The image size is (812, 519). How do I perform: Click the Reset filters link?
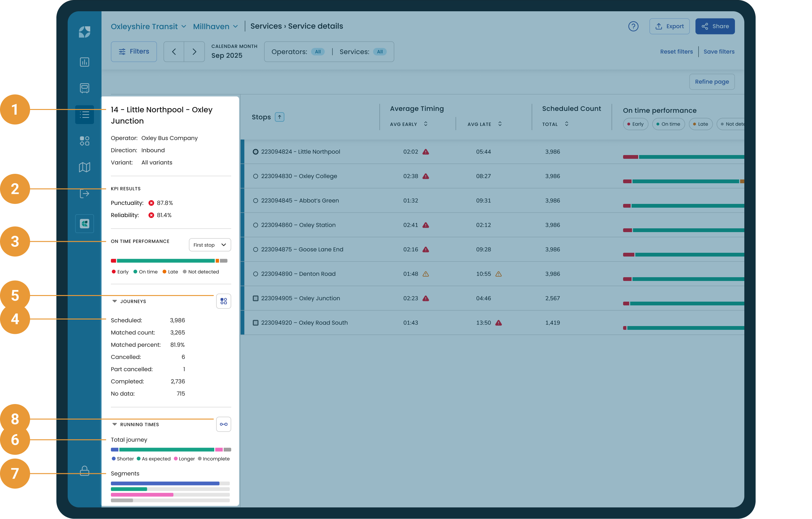click(676, 52)
